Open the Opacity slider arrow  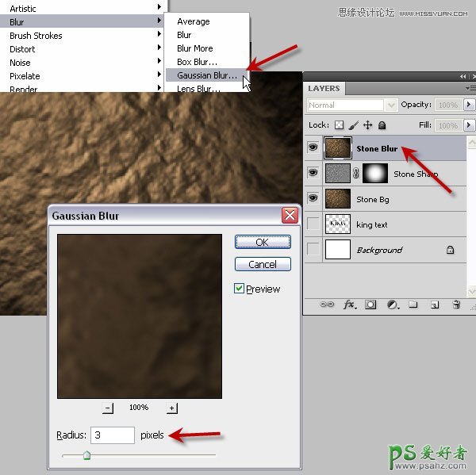coord(469,105)
